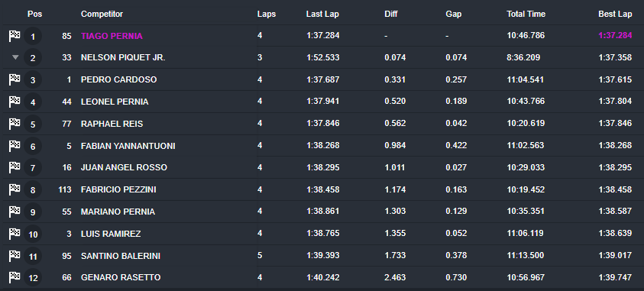Sort by the Last Lap column header
Image resolution: width=644 pixels, height=291 pixels.
click(x=322, y=14)
